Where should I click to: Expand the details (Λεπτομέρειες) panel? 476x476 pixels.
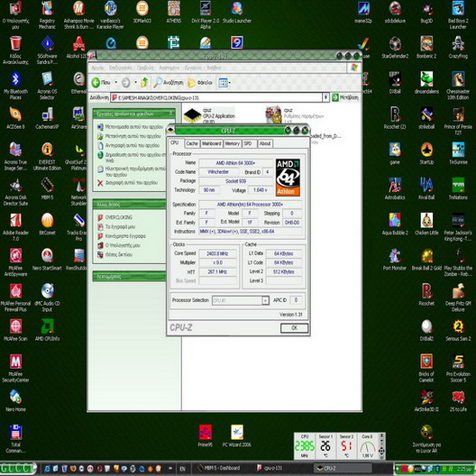131,277
